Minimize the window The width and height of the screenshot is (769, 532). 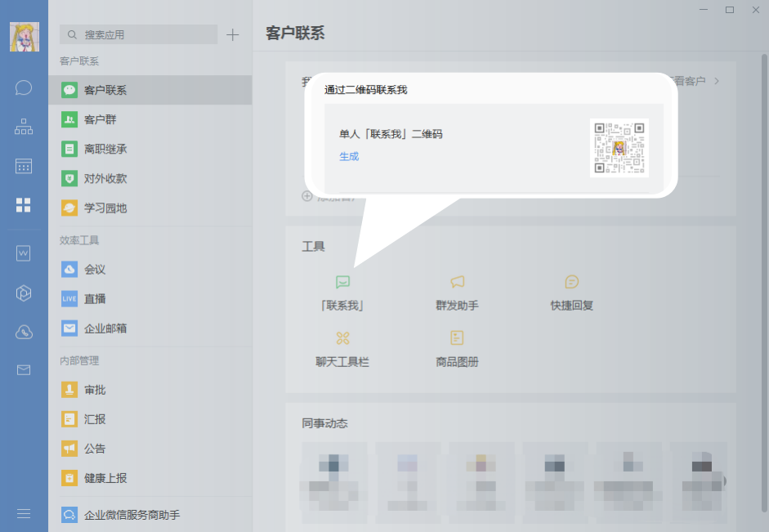[704, 10]
